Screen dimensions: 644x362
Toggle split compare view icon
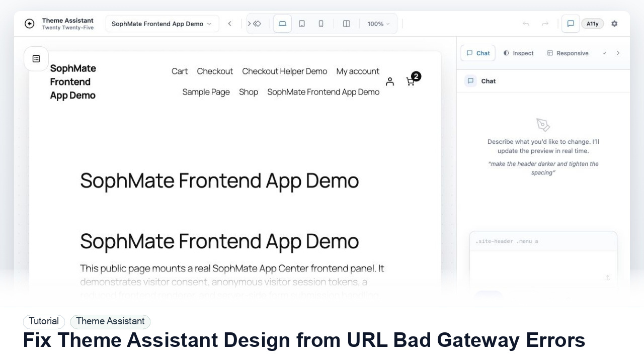point(347,24)
